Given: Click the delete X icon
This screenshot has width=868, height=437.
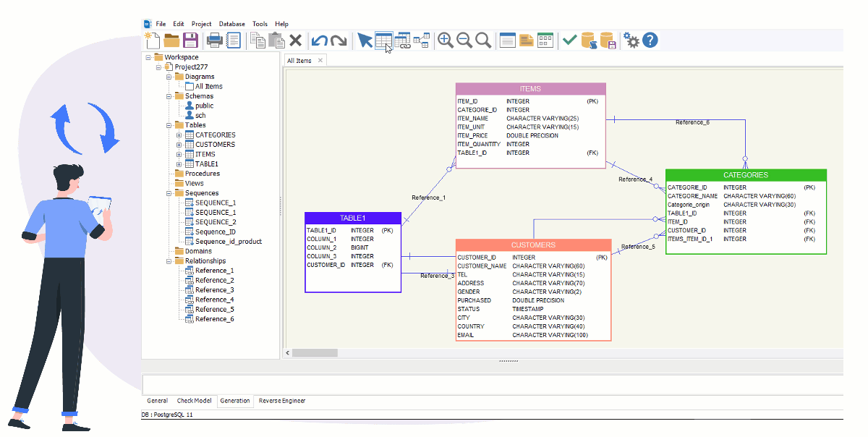Looking at the screenshot, I should click(296, 41).
